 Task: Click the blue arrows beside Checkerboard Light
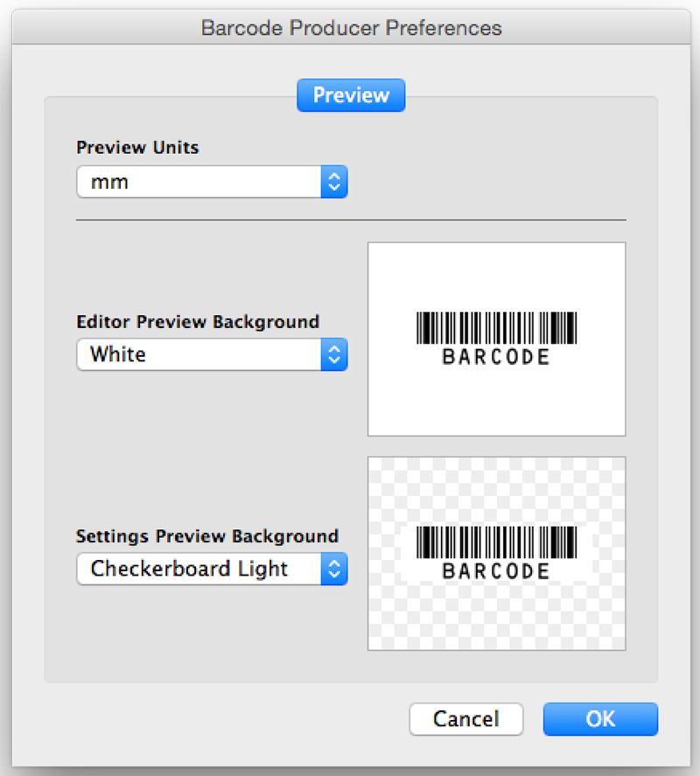(x=334, y=569)
